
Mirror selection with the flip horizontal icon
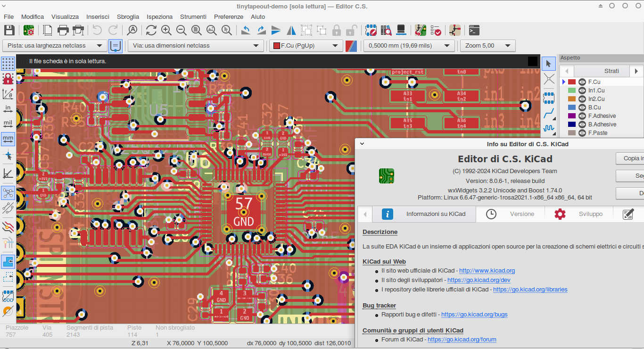point(291,31)
